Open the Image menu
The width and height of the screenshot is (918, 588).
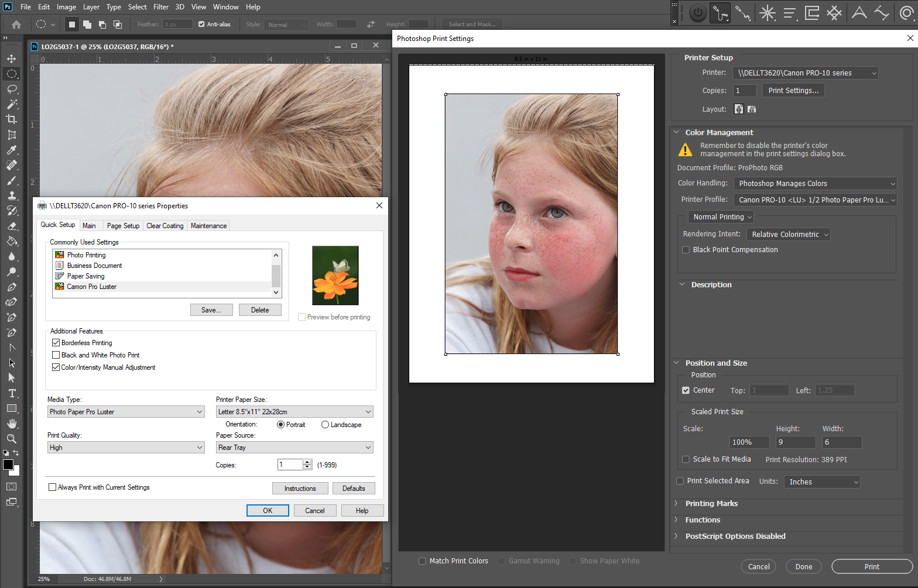[x=66, y=7]
